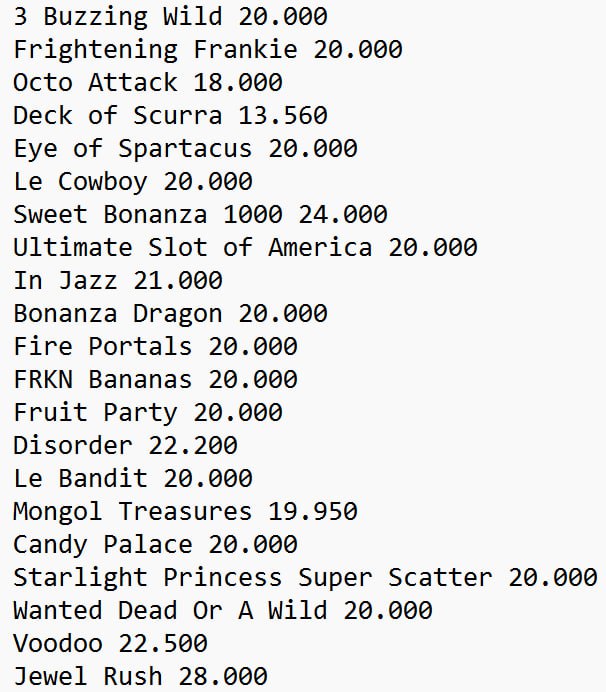606x692 pixels.
Task: Click the Le Bandit entry
Action: [x=132, y=479]
